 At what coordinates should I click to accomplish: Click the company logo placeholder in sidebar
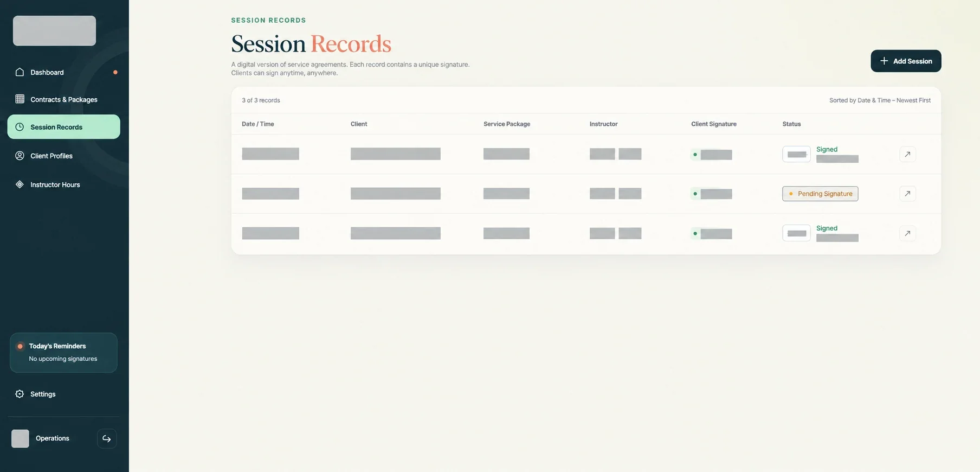click(x=54, y=30)
